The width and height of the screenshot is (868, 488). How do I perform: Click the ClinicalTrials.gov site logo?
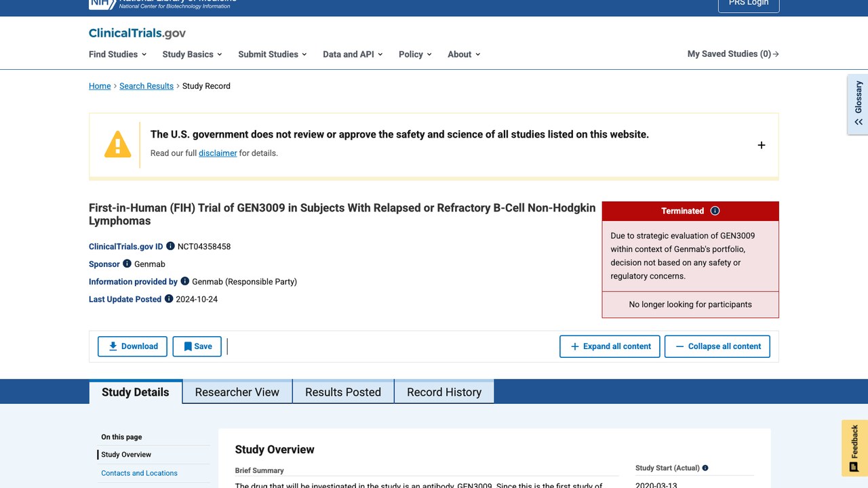137,33
